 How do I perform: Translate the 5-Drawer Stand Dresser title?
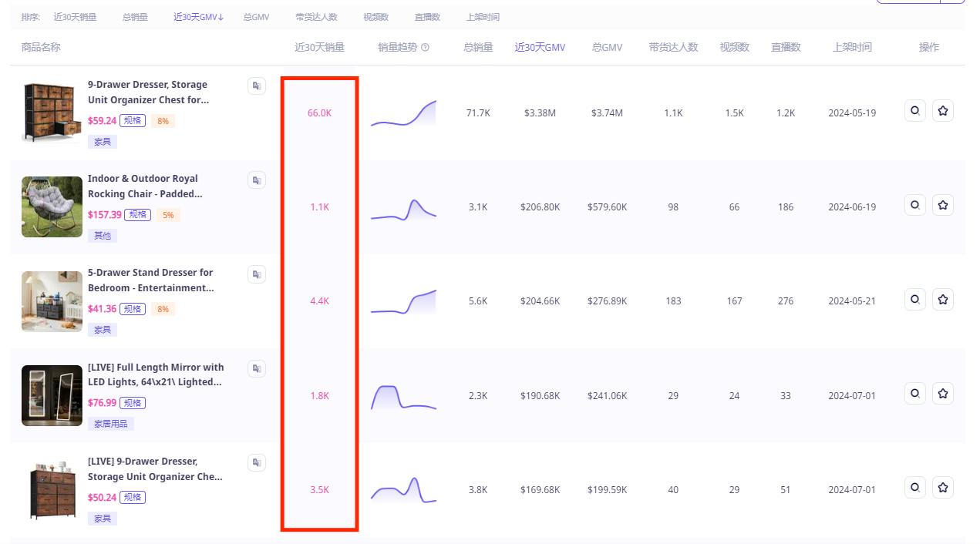(257, 274)
